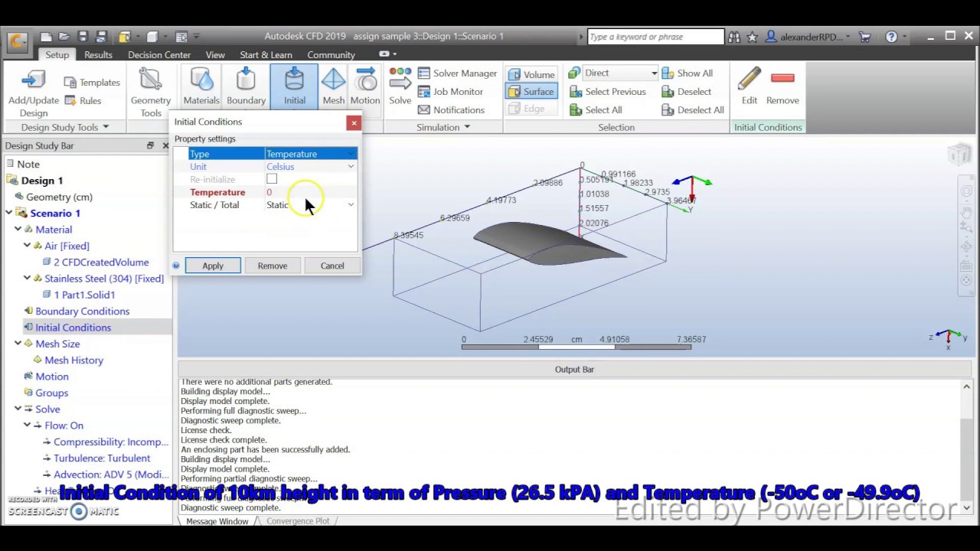980x551 pixels.
Task: Click the Edit pencil icon
Action: coord(749,86)
